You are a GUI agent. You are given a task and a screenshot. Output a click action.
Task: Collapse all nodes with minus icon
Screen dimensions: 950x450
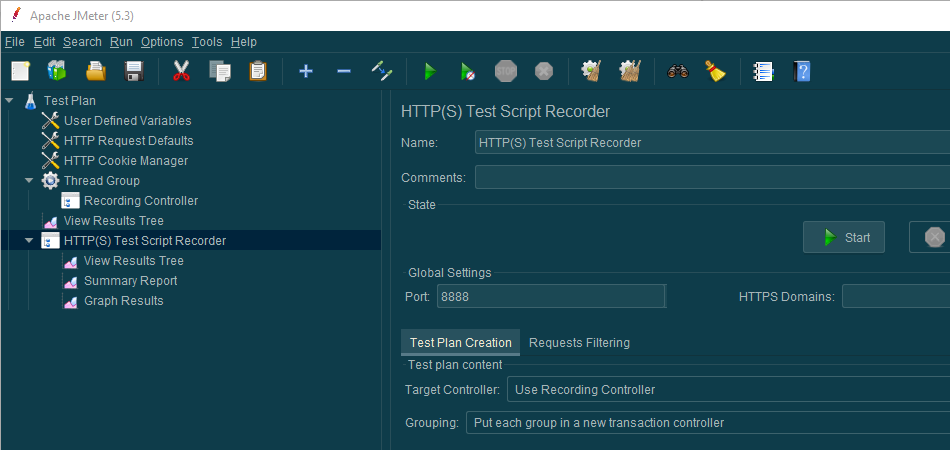(344, 71)
